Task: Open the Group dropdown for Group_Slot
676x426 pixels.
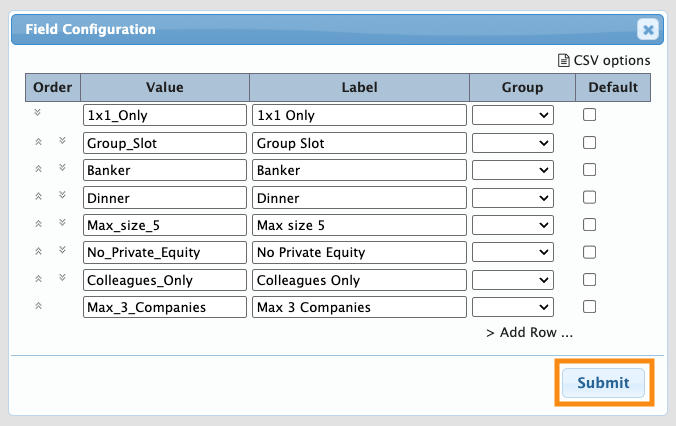Action: point(513,143)
